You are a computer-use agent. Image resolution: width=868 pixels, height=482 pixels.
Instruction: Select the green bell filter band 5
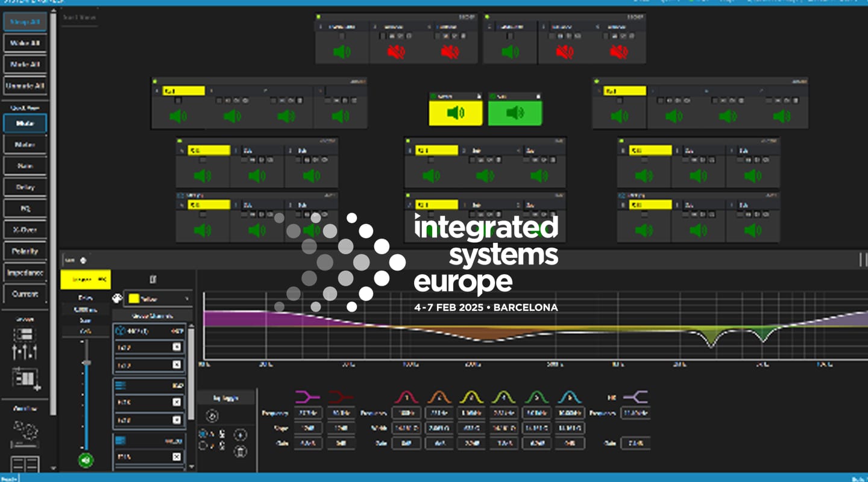(x=536, y=397)
